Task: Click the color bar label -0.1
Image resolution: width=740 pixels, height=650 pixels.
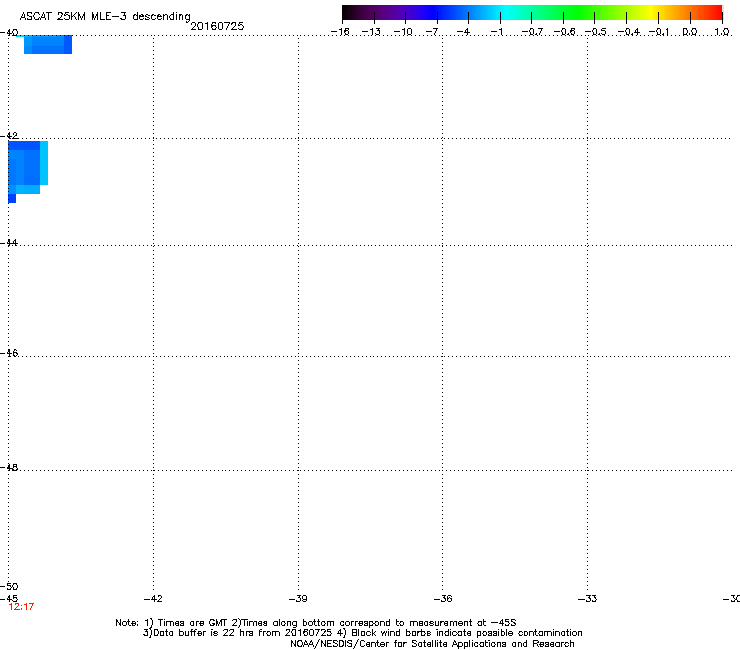Action: pos(659,32)
